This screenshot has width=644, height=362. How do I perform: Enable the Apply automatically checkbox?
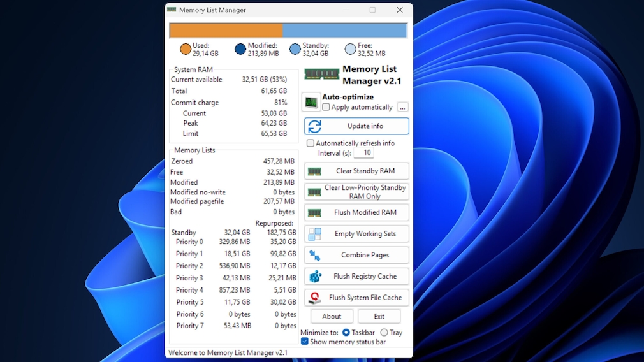pyautogui.click(x=326, y=107)
